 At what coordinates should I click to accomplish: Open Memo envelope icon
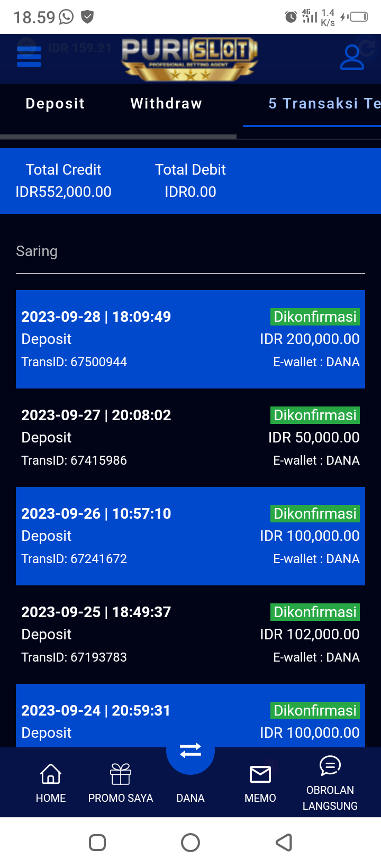point(260,774)
